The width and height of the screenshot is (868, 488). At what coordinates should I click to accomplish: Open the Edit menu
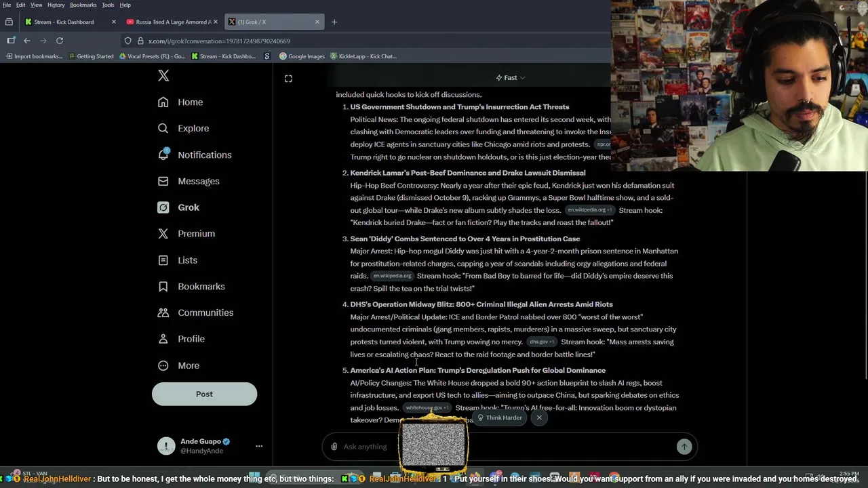point(21,5)
